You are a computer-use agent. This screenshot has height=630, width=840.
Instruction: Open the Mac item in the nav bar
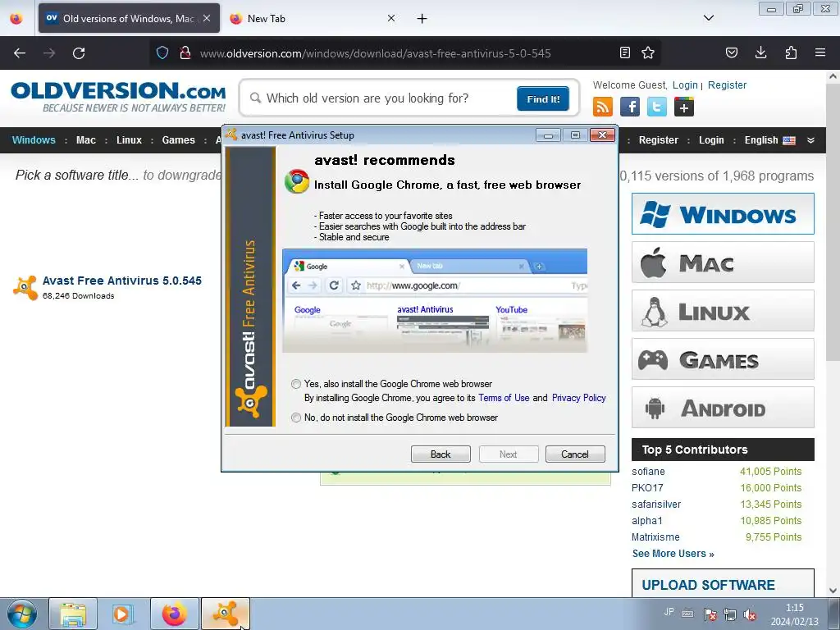pos(85,139)
